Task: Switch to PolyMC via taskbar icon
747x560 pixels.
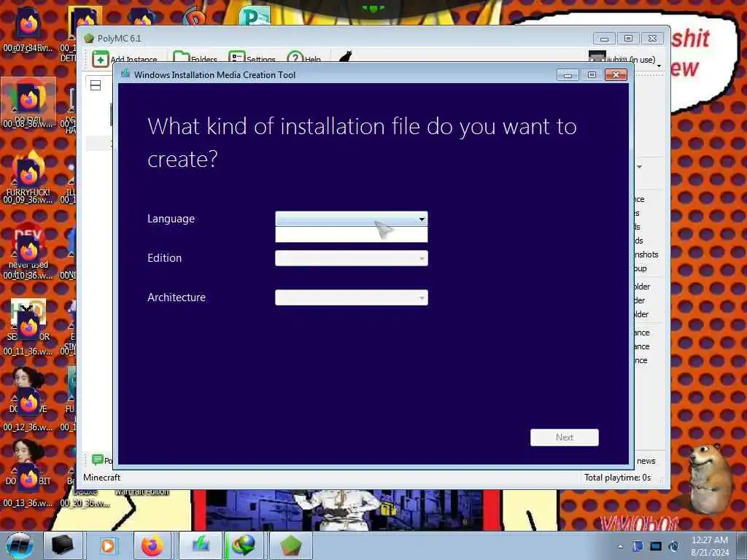Action: click(291, 545)
